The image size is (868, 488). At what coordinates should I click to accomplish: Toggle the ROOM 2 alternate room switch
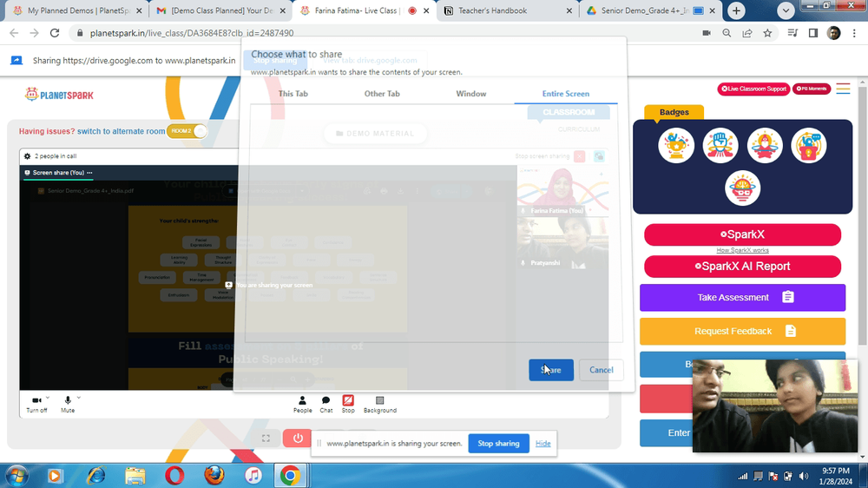pos(187,131)
